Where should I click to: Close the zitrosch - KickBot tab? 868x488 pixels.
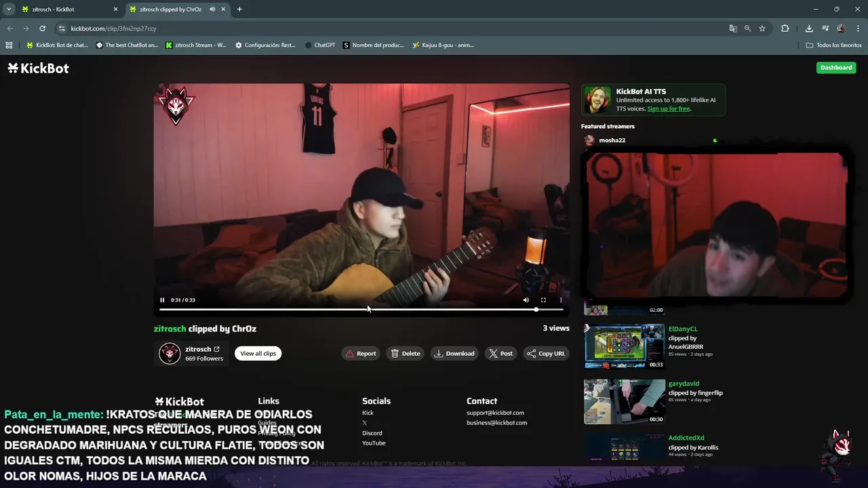point(115,9)
